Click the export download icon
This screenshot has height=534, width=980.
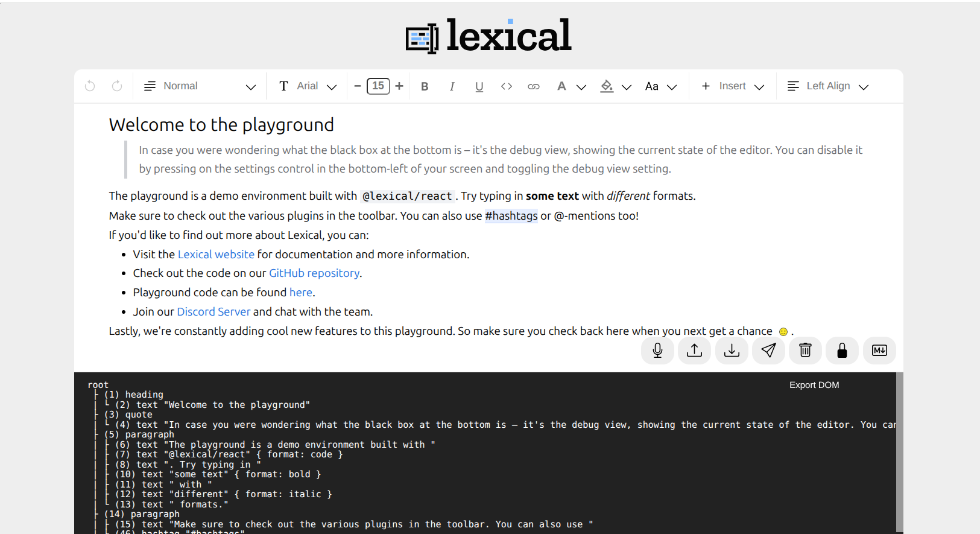tap(732, 351)
